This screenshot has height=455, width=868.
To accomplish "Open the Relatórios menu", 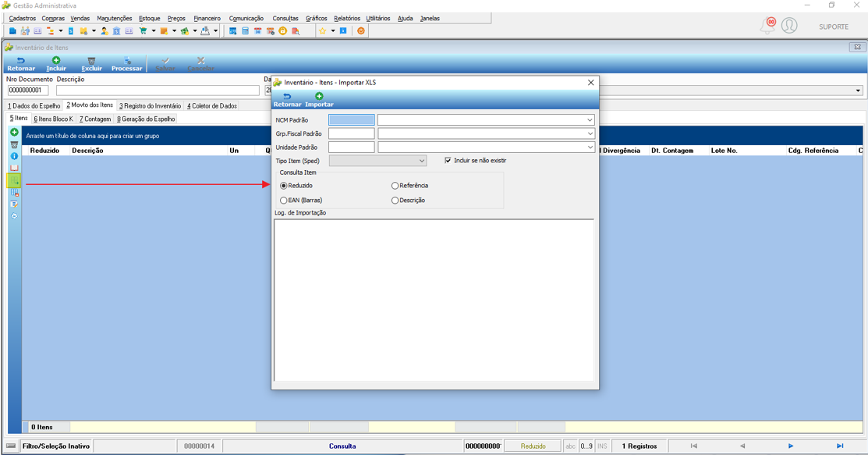I will point(347,18).
